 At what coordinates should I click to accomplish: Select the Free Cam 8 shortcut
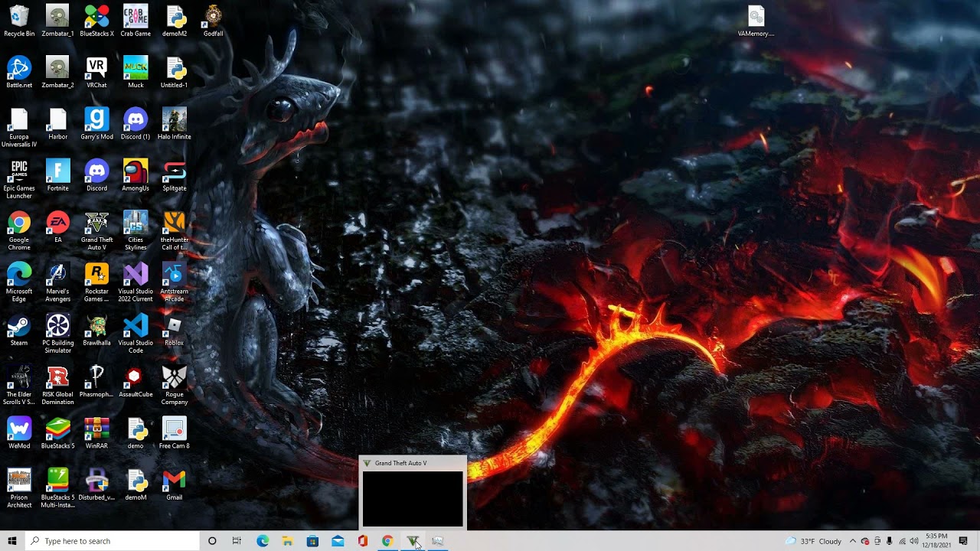pos(174,433)
